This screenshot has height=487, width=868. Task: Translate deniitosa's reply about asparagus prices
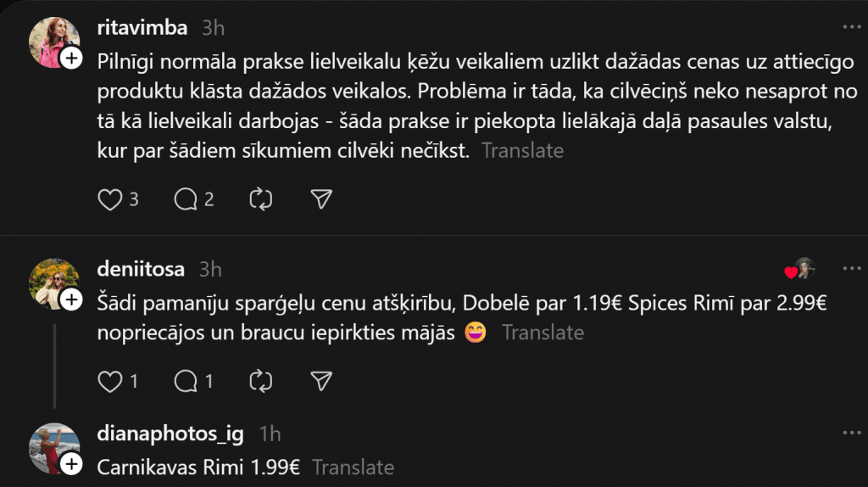click(542, 333)
